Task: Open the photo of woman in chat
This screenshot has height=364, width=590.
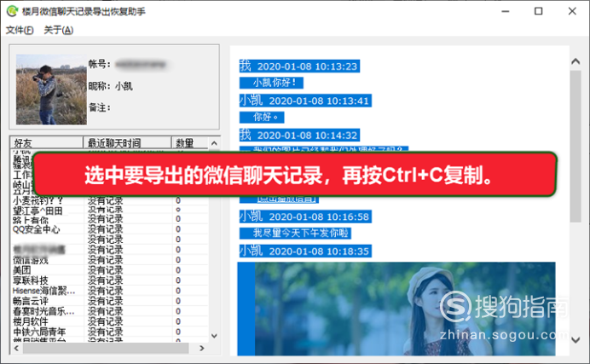Action: click(405, 309)
